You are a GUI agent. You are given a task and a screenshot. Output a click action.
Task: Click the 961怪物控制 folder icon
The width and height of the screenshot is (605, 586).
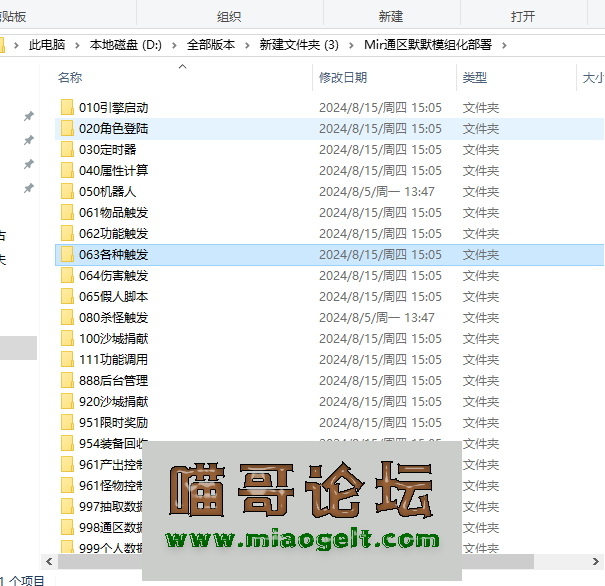click(x=67, y=486)
